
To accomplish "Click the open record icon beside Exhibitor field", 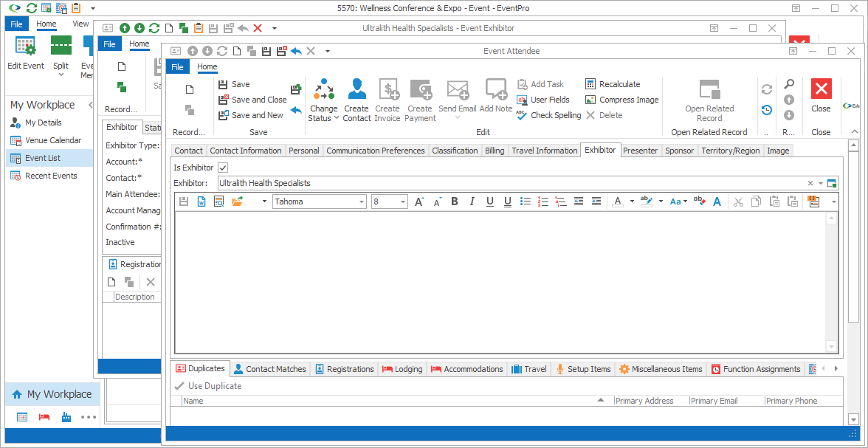I will click(x=832, y=183).
